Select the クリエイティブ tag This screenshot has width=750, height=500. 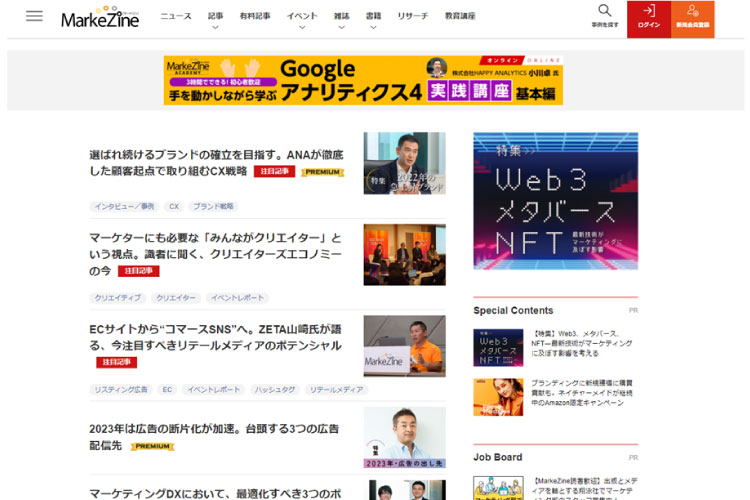click(x=118, y=298)
